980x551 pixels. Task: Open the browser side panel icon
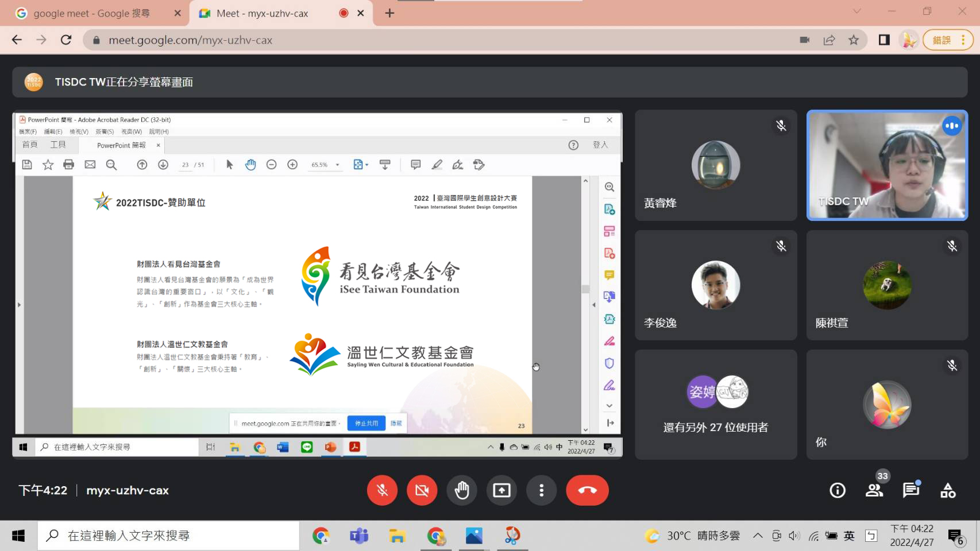coord(884,40)
